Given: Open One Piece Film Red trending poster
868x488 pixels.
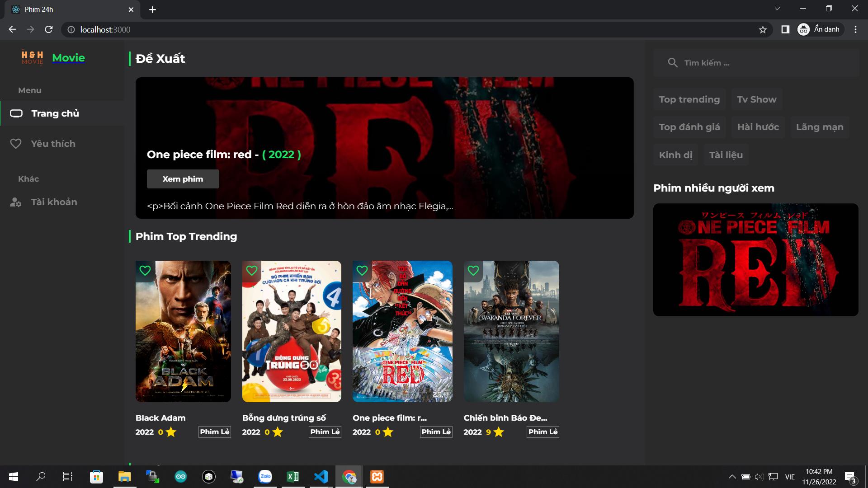Looking at the screenshot, I should point(402,331).
